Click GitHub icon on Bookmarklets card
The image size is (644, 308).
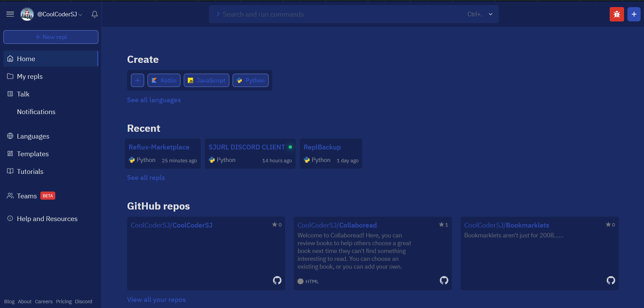[x=611, y=280]
